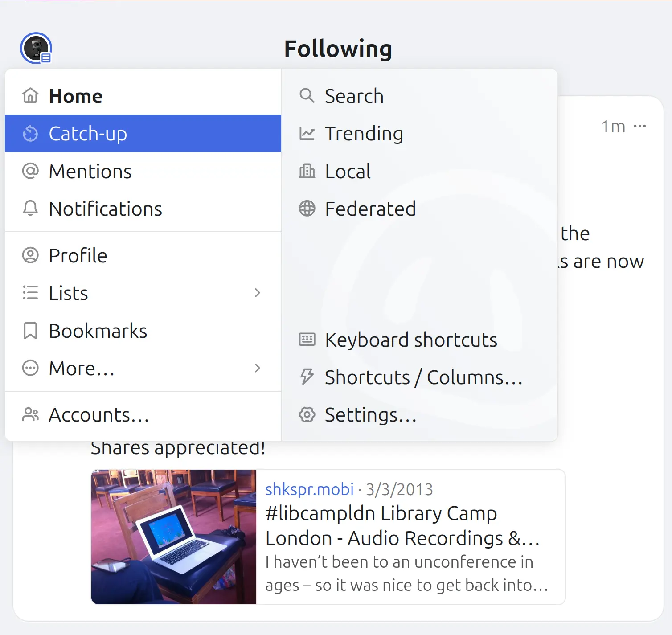
Task: Open the post's three-dot menu
Action: pyautogui.click(x=640, y=127)
